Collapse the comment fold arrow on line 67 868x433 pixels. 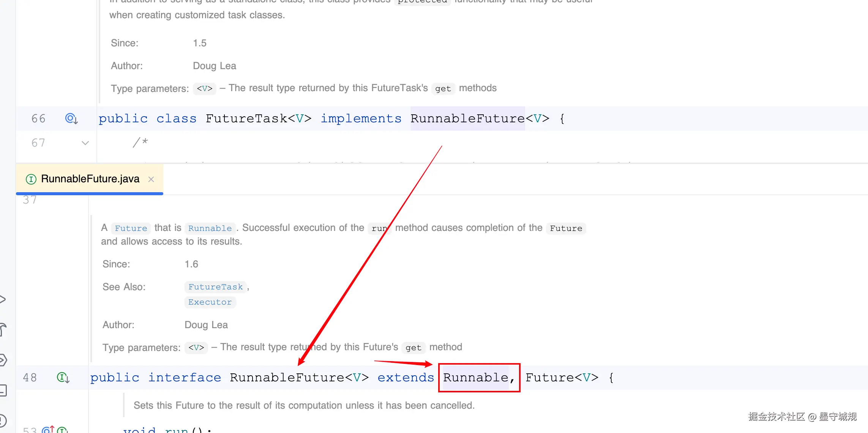point(85,143)
